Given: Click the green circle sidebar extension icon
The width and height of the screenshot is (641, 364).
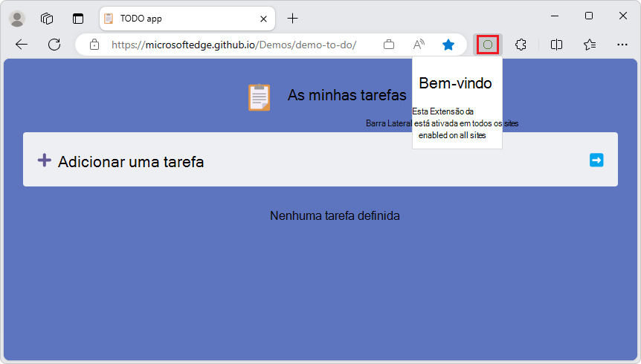Looking at the screenshot, I should click(x=488, y=45).
